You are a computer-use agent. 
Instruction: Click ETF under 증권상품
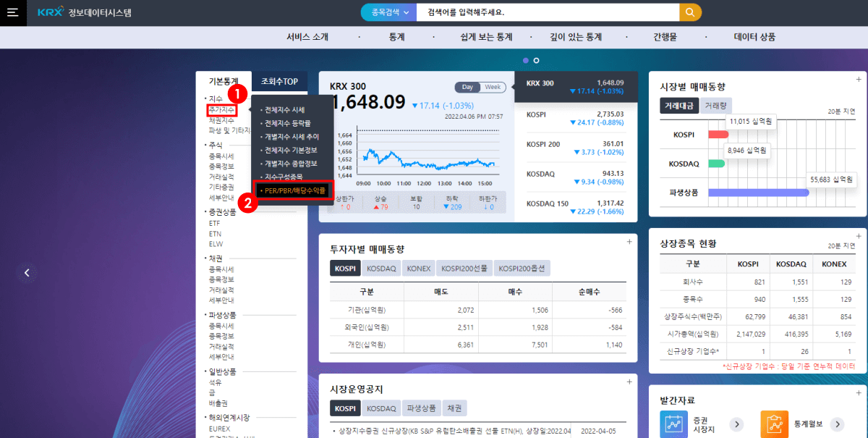[x=214, y=224]
